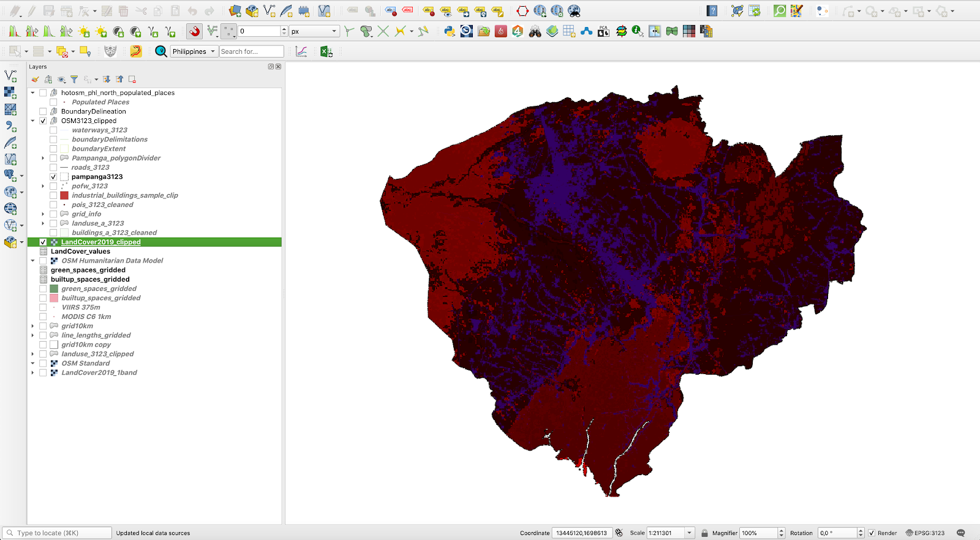Click the EPSG:3123 projection button
Viewport: 980px width, 540px height.
click(925, 533)
